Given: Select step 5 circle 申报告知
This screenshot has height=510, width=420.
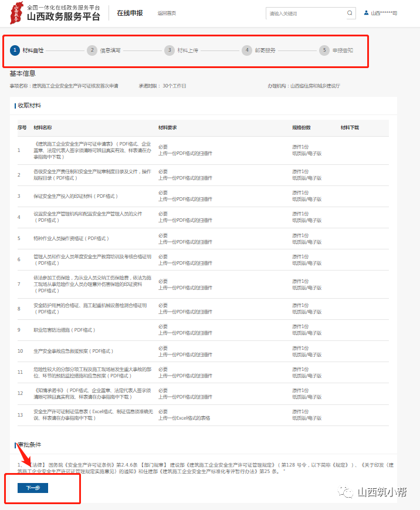Looking at the screenshot, I should (x=324, y=50).
